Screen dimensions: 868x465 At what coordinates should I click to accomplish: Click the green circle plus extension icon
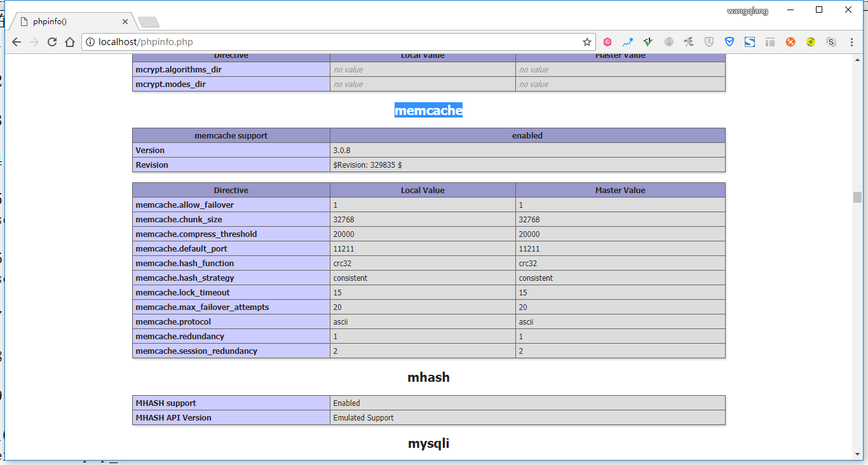coord(811,42)
